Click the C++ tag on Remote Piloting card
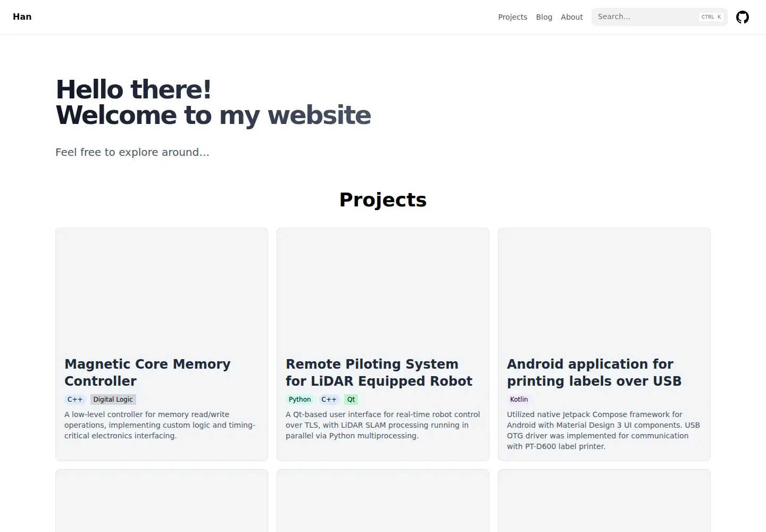This screenshot has width=766, height=532. pyautogui.click(x=329, y=400)
